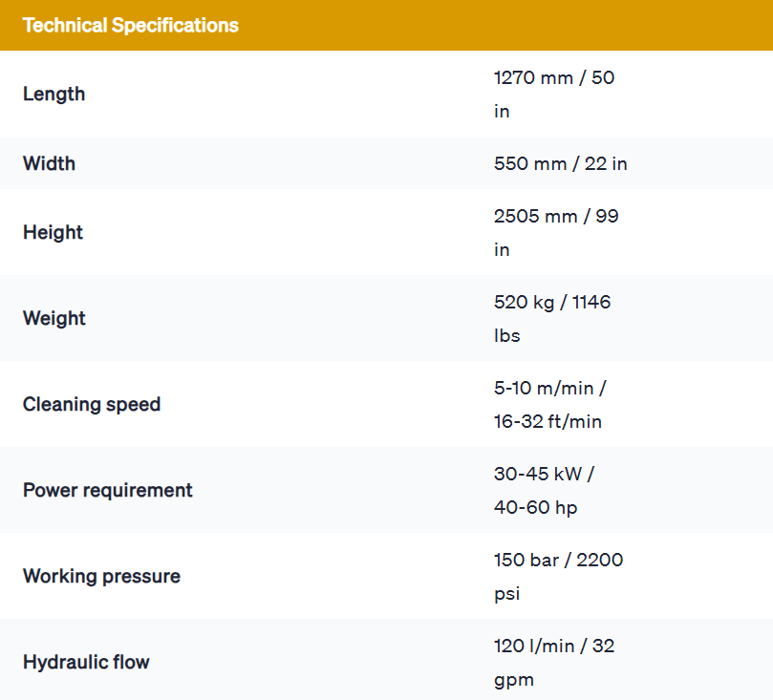Select the 520 kg / 1146 text

coord(551,303)
